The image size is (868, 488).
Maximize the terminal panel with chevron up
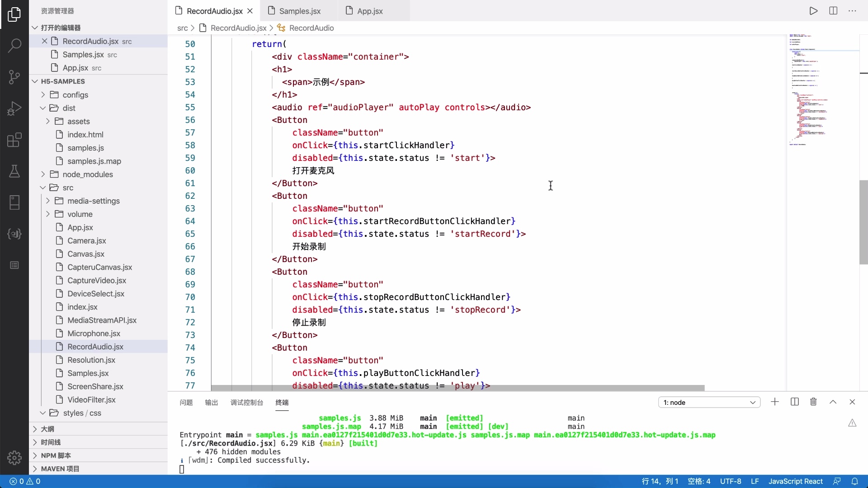pyautogui.click(x=833, y=402)
